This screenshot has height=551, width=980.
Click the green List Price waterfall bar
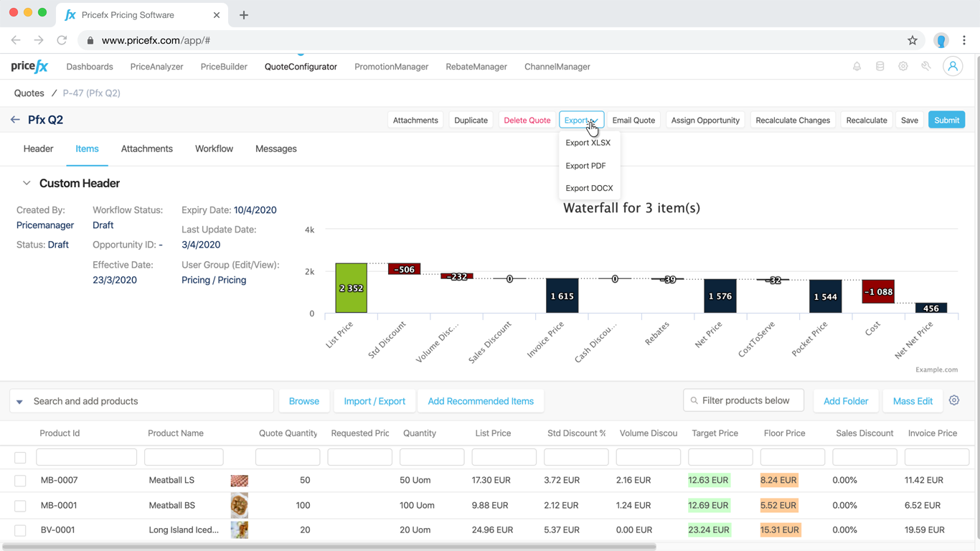351,288
